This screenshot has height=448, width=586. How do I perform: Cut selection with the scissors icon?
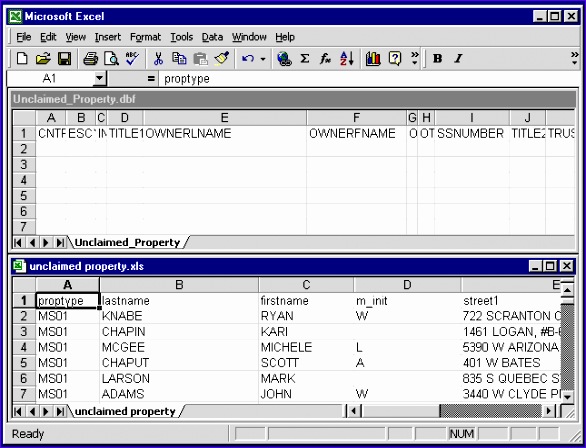[158, 59]
